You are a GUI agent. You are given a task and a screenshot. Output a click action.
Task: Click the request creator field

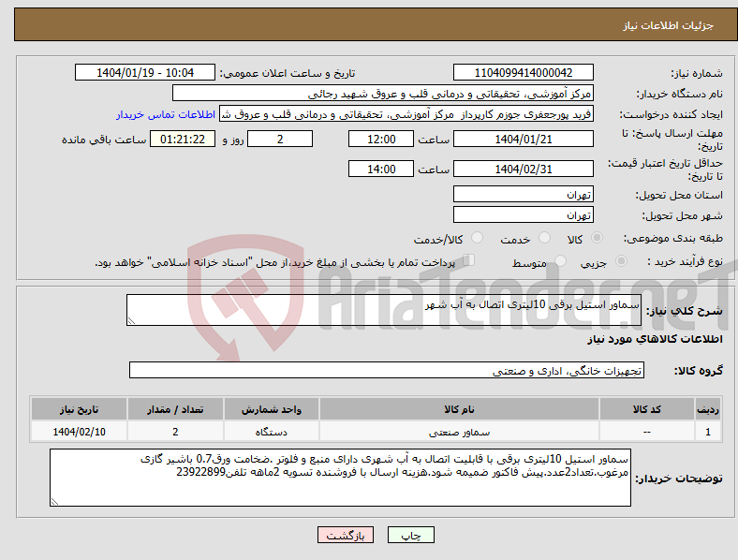pos(406,114)
